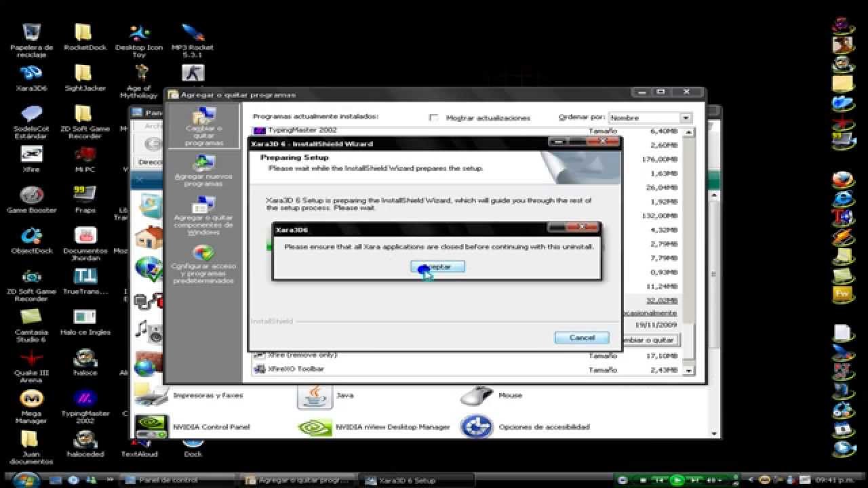Select Agregar nuevos programas in the sidebar
Viewport: 868px width, 488px height.
tap(203, 170)
